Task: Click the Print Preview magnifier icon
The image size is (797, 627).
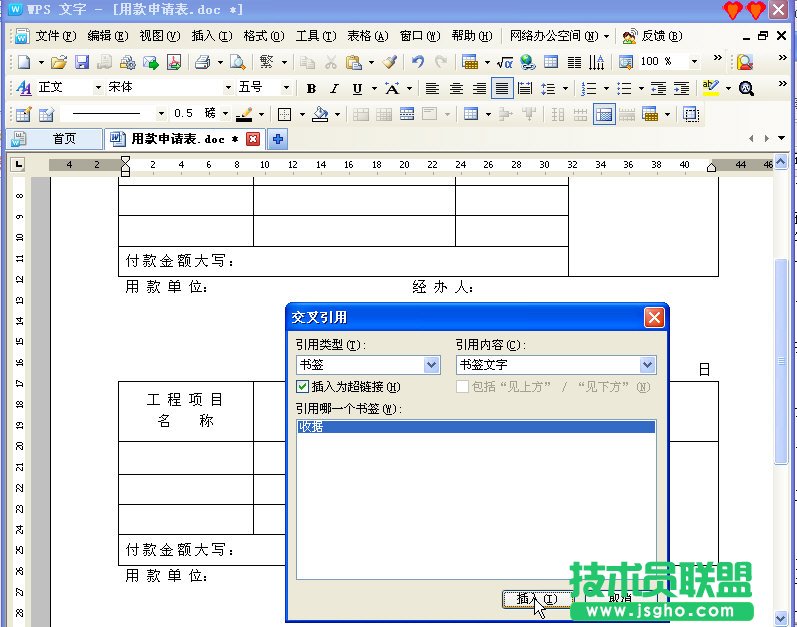Action: (x=237, y=62)
